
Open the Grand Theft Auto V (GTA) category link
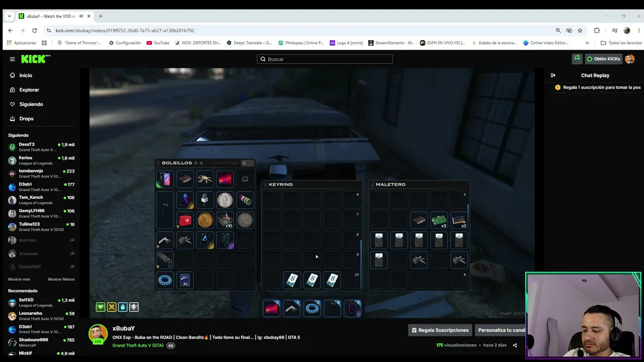coord(138,345)
